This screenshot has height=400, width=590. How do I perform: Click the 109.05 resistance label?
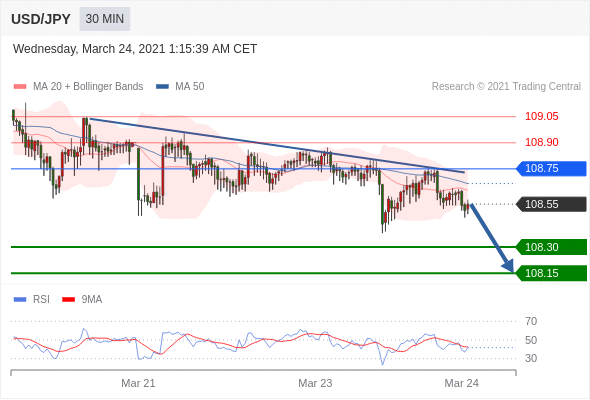pyautogui.click(x=541, y=116)
